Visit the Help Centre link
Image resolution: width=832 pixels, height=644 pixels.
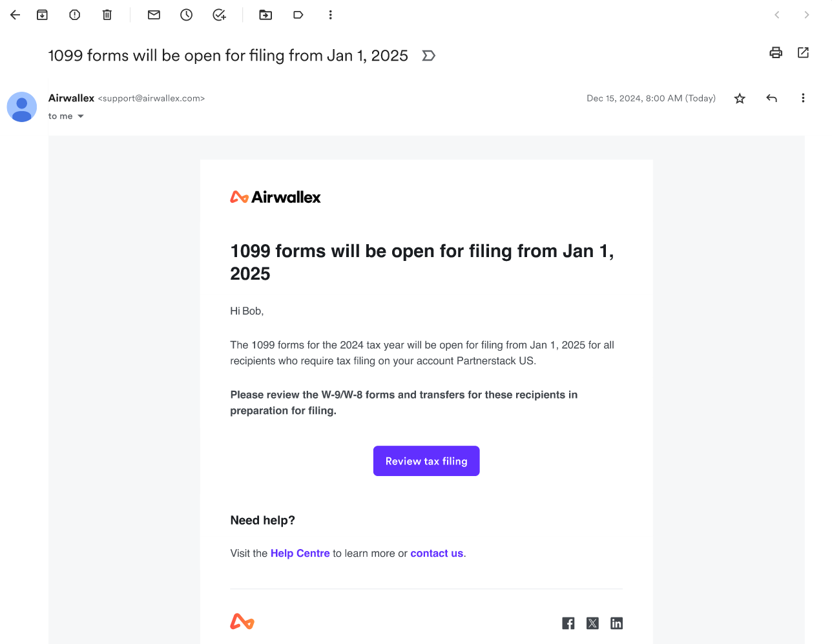coord(300,553)
